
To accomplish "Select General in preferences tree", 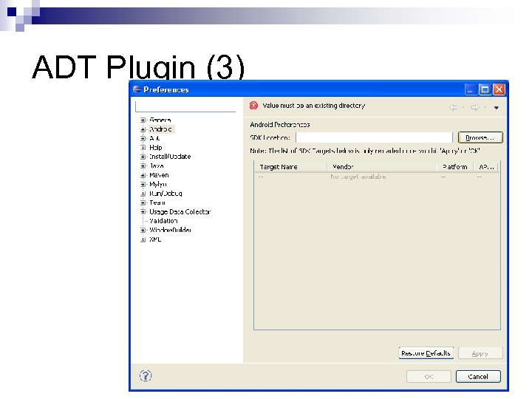I will 160,120.
